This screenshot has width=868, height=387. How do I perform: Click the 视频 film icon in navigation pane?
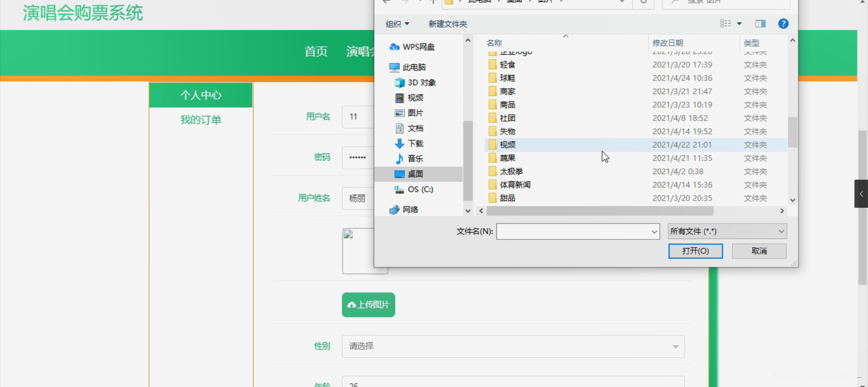click(x=400, y=98)
